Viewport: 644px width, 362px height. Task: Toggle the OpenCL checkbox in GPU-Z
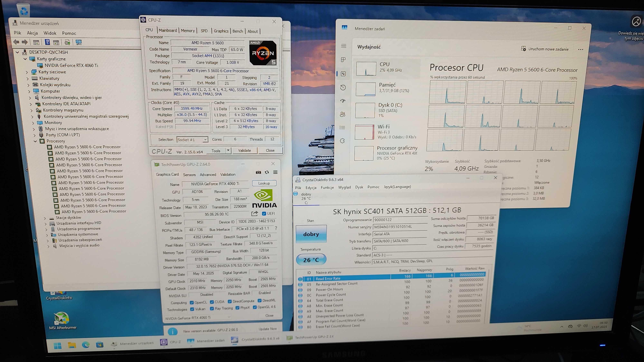(x=192, y=302)
